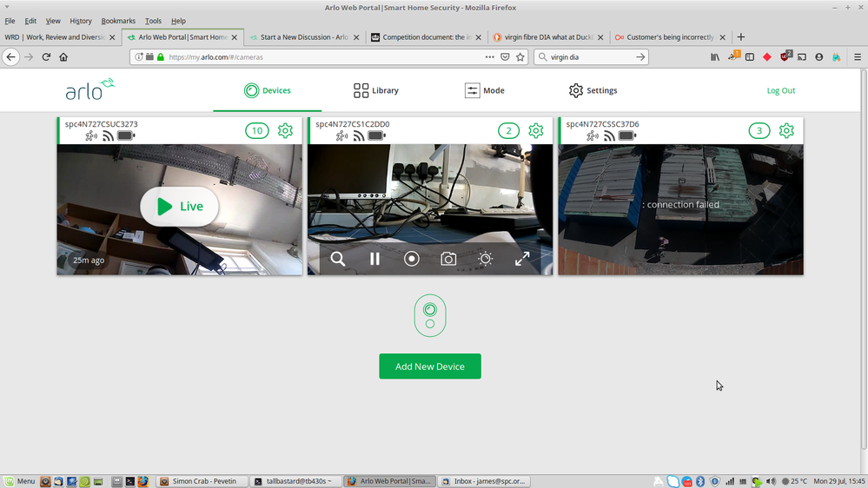Screen dimensions: 868x488
Task: Open the View menu
Action: (53, 21)
